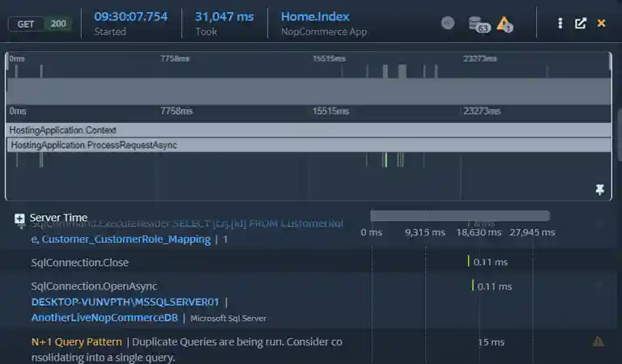Open trace in new window icon
Screen dimensions: 622x364
[x=581, y=23]
